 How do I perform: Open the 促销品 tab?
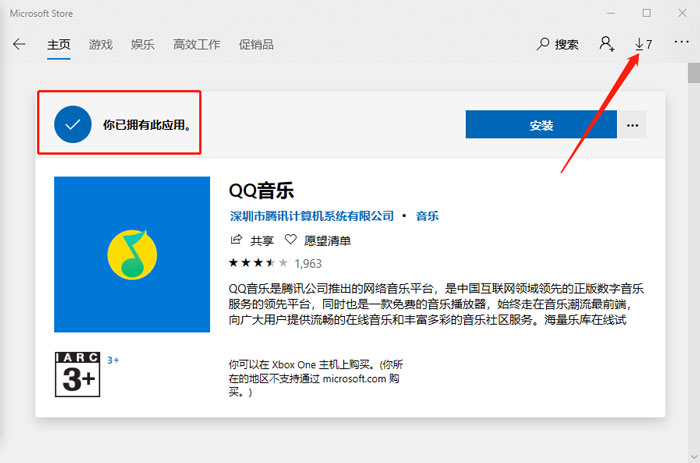(256, 45)
